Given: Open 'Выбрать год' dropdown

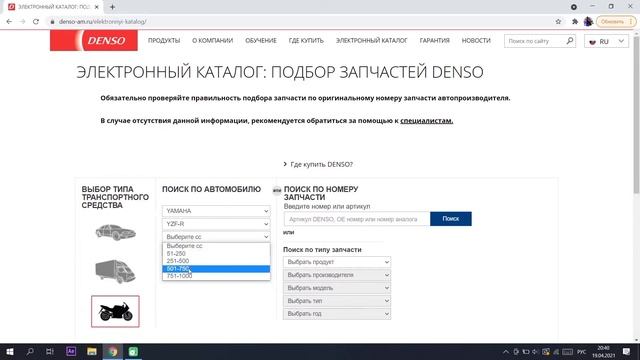Looking at the screenshot, I should point(337,314).
